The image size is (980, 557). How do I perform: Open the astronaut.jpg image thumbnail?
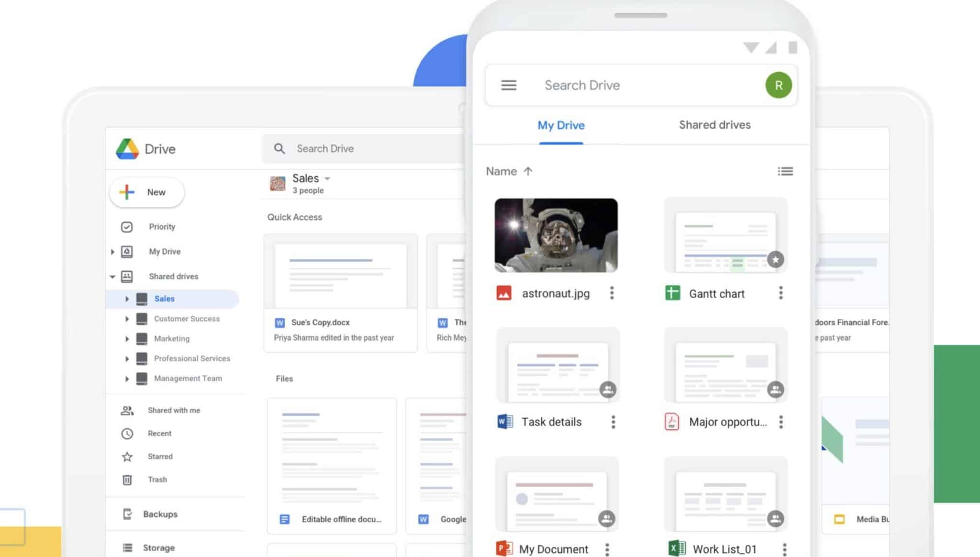pyautogui.click(x=556, y=235)
